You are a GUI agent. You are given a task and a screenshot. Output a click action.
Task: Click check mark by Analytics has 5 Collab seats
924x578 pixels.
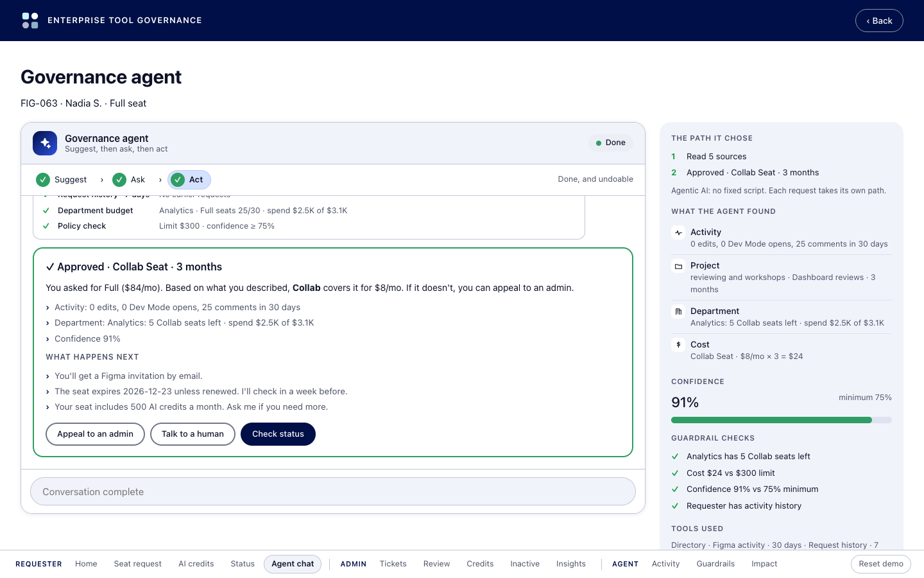[x=675, y=457]
